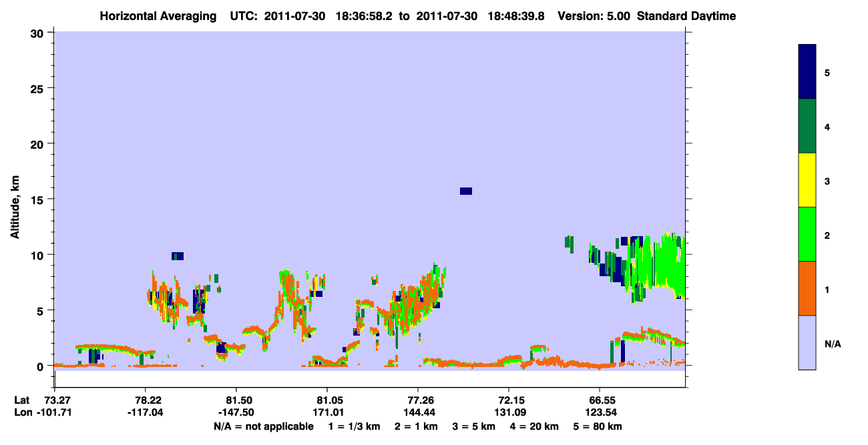Image resolution: width=868 pixels, height=445 pixels.
Task: Click the 'Lon' axis row label
Action: click(x=23, y=412)
